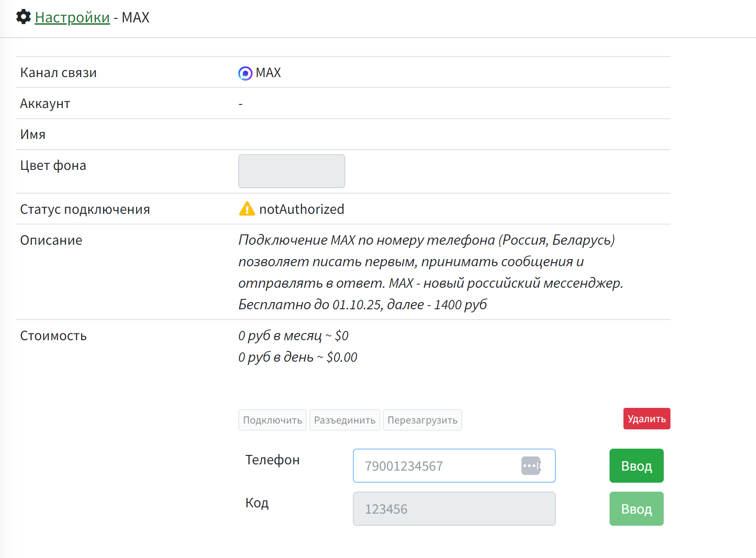Screen dimensions: 756x558
Task: Click the red Удалить button
Action: click(646, 419)
